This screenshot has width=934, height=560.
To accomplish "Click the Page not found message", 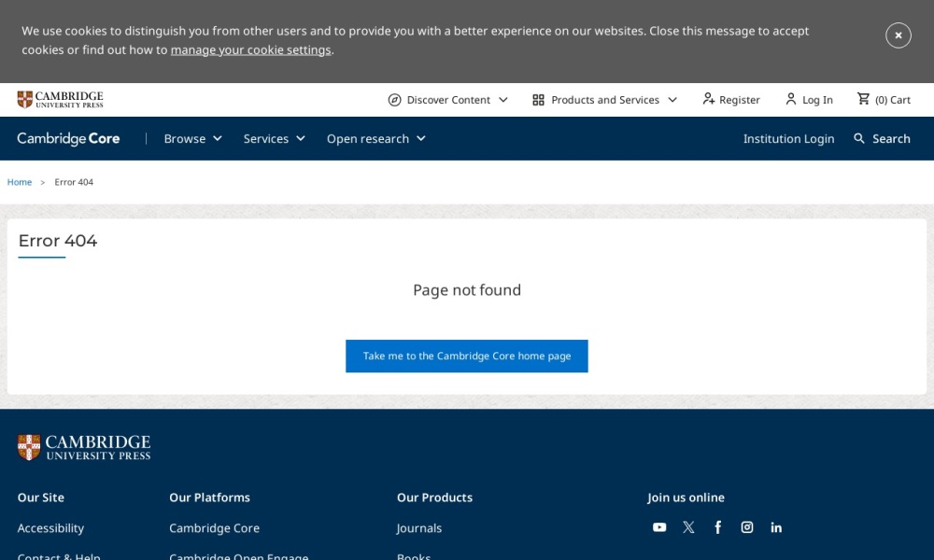I will (x=467, y=290).
